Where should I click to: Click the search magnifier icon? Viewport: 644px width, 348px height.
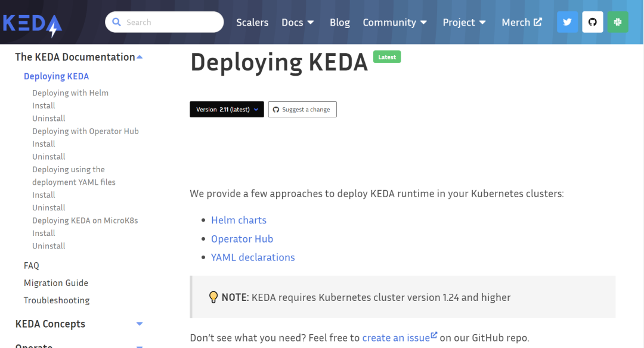(x=116, y=22)
